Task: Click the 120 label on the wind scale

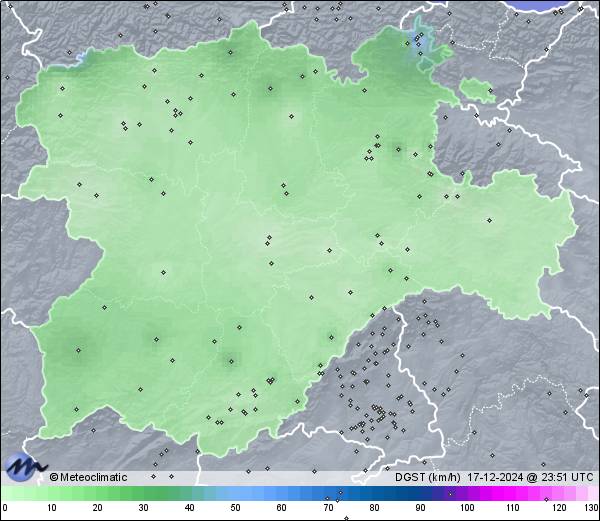Action: (559, 508)
